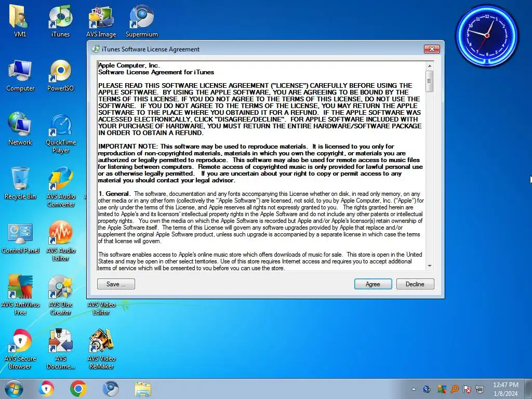Open Control Panel desktop icon
The image size is (532, 399).
coord(20,237)
